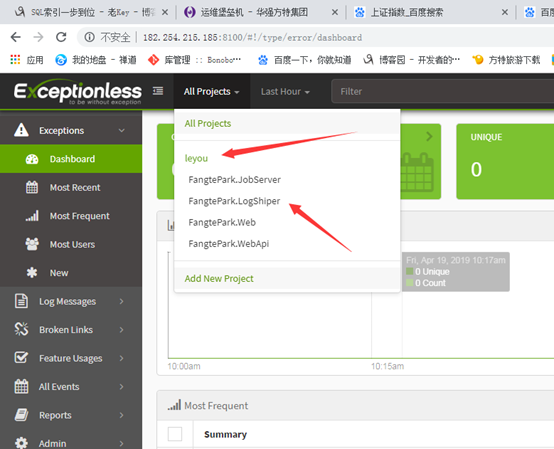Open Most Users in sidebar
Screen dimensions: 554x449
pyautogui.click(x=71, y=244)
